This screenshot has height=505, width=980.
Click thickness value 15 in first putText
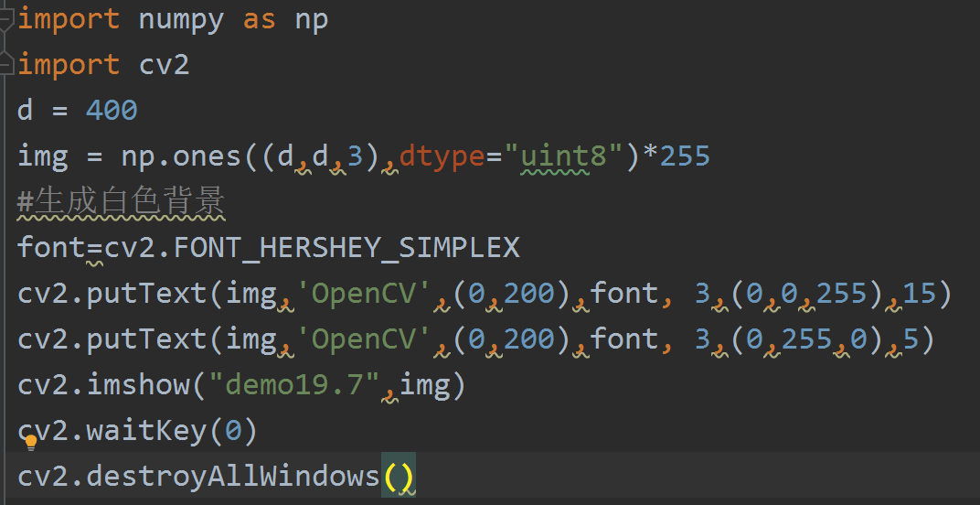(x=919, y=293)
